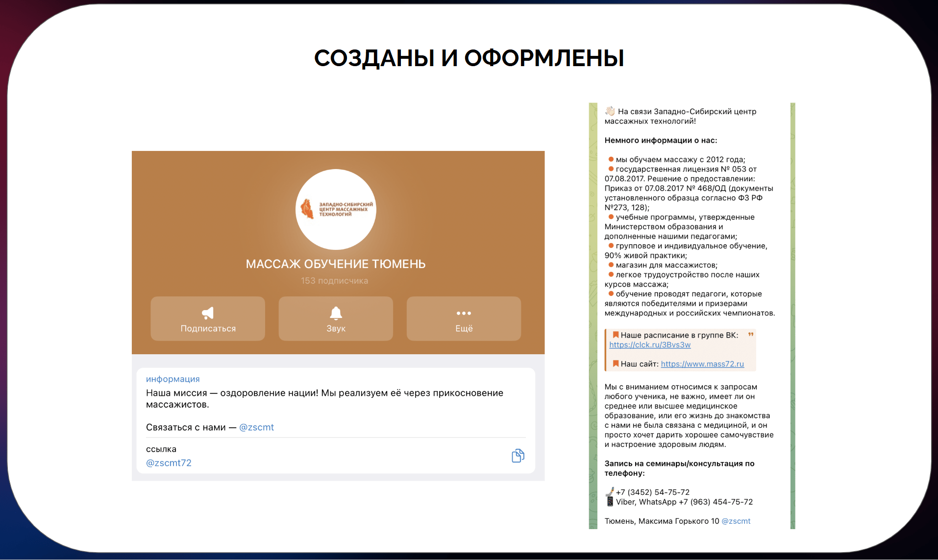The image size is (938, 560).
Task: Click the mobile phone emoji before Viber
Action: pos(610,502)
